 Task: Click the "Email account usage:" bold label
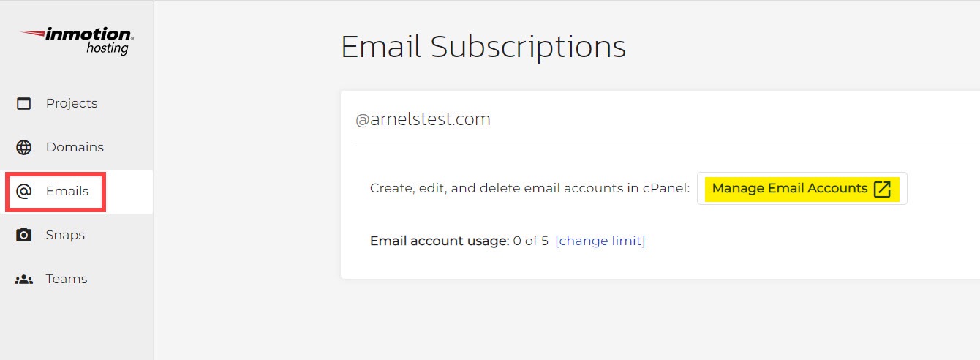[x=440, y=241]
